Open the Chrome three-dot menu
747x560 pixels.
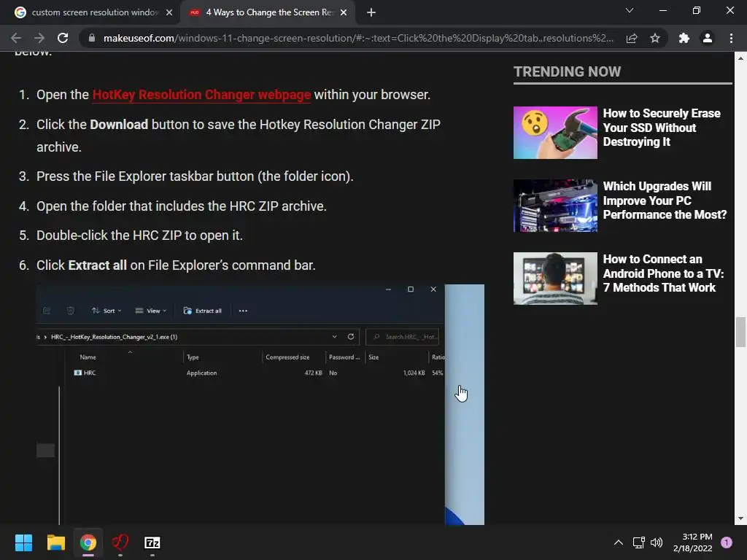point(731,38)
